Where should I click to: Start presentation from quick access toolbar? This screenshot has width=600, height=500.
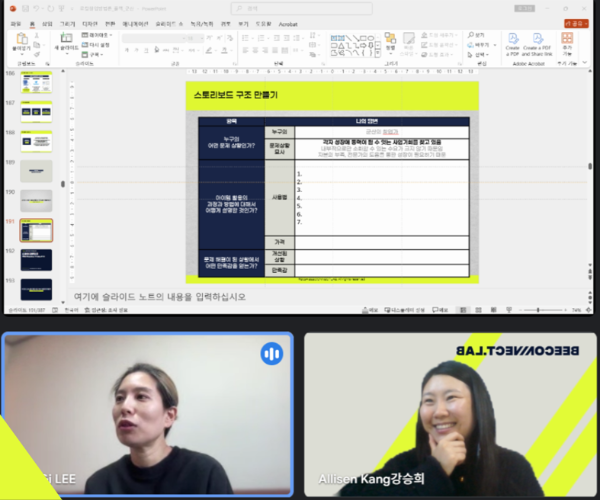tap(62, 8)
